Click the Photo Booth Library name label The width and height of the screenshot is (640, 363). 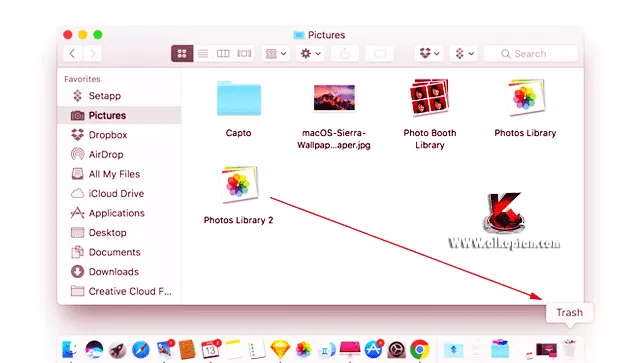[429, 139]
